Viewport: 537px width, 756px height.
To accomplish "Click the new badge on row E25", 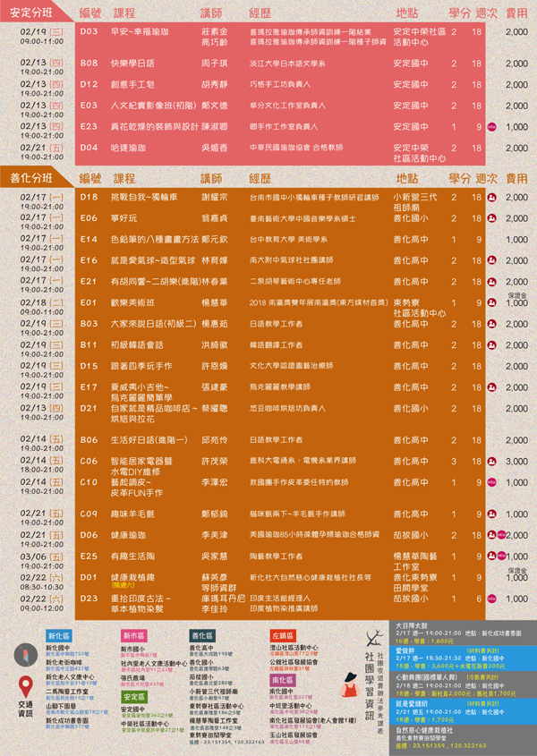I will [501, 556].
